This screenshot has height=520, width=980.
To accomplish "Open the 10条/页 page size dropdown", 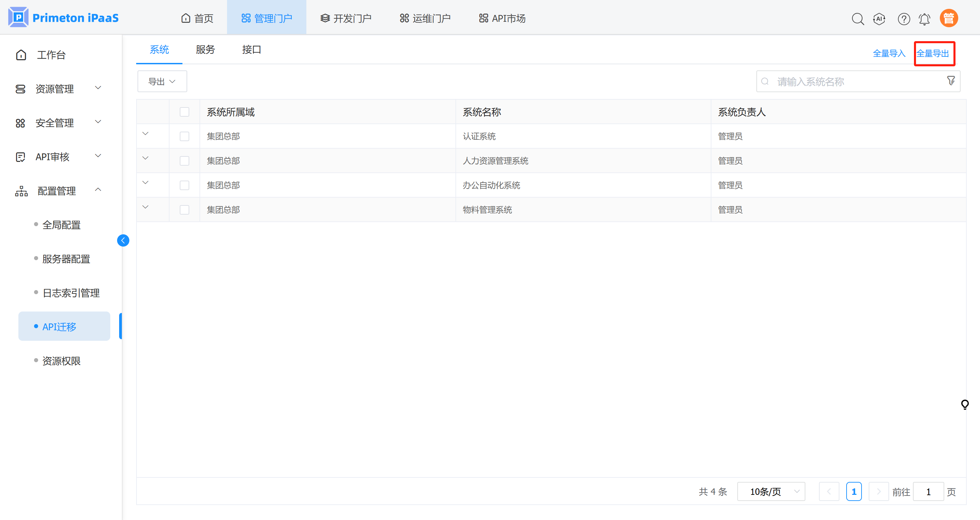I will (x=771, y=491).
